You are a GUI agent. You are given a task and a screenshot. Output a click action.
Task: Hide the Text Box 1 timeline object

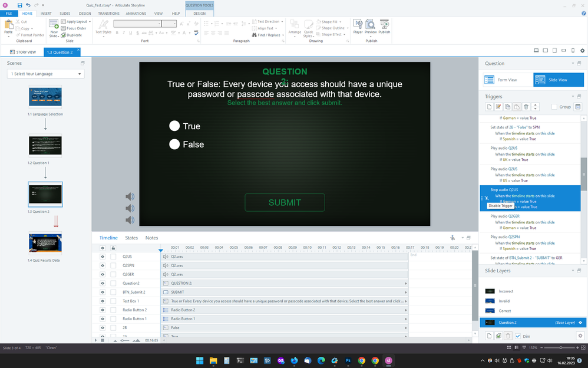(103, 301)
